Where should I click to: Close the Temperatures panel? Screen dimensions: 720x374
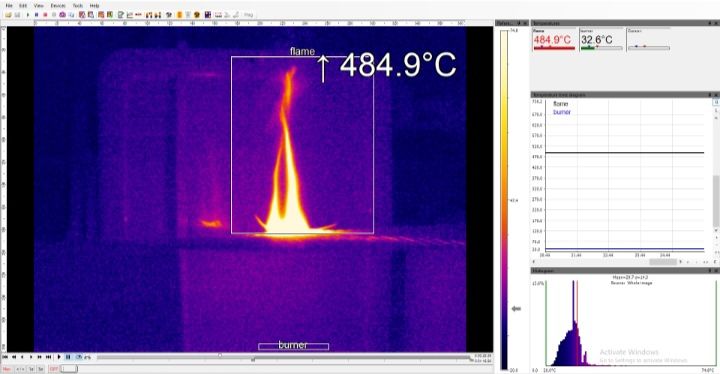716,23
